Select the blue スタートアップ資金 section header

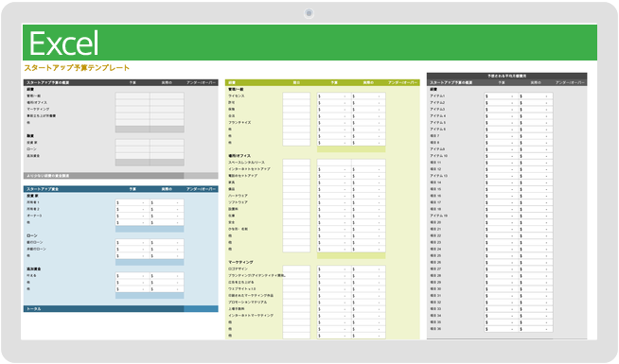[120, 189]
